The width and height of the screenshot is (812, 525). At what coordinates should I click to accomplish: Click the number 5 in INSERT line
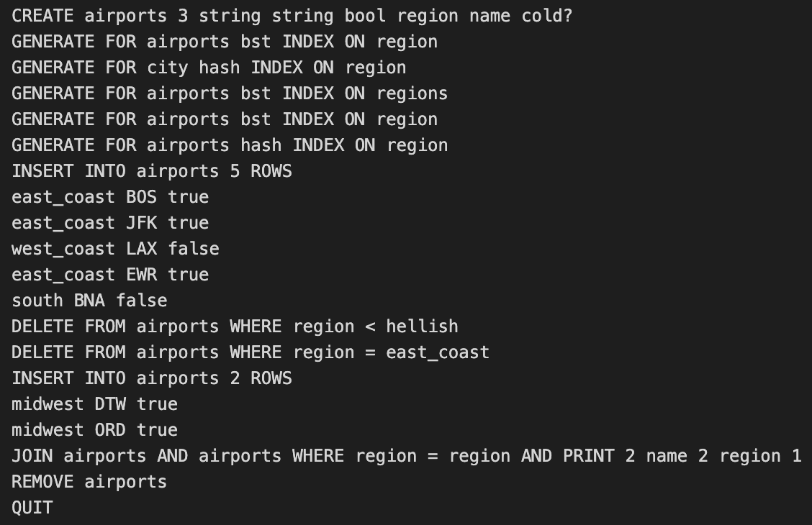[x=235, y=171]
